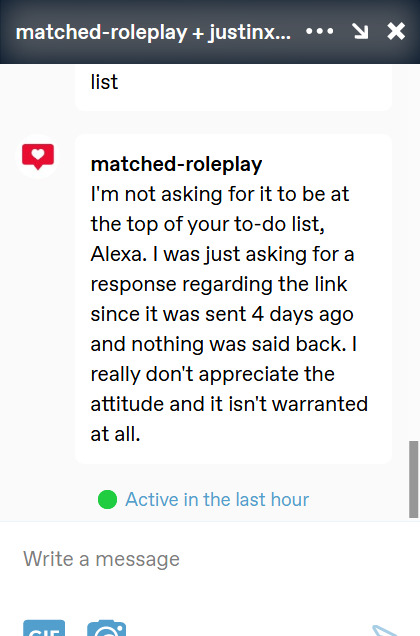The width and height of the screenshot is (420, 636).
Task: Click the matched-roleplay heart avatar icon
Action: pos(38,157)
